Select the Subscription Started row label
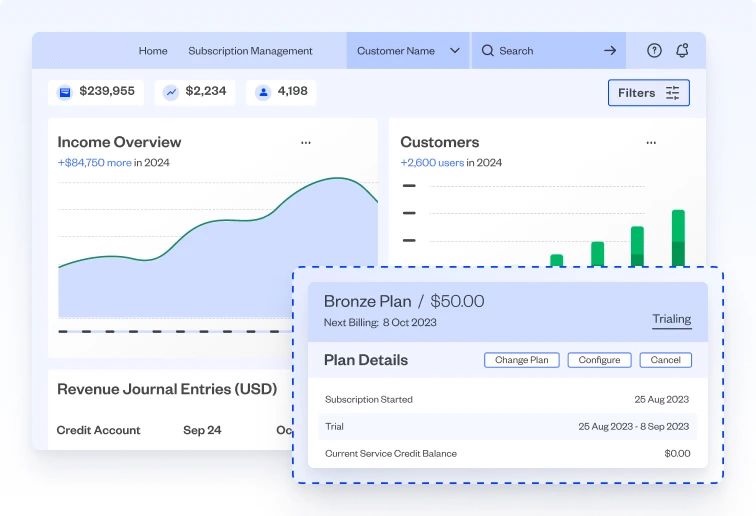Image resolution: width=756 pixels, height=516 pixels. tap(369, 400)
